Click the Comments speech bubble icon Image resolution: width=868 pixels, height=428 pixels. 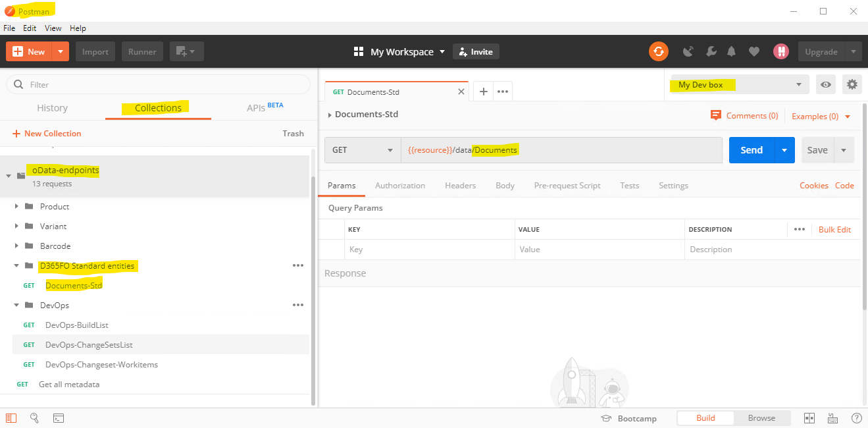tap(716, 115)
